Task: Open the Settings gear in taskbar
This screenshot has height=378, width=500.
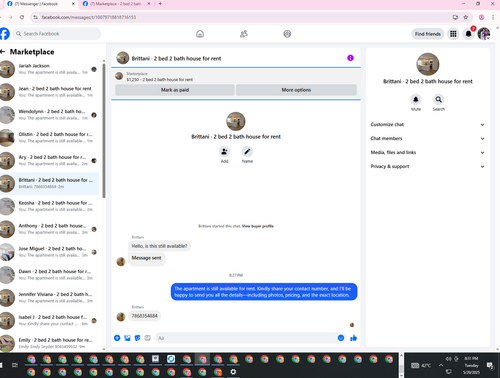Action: [233, 372]
